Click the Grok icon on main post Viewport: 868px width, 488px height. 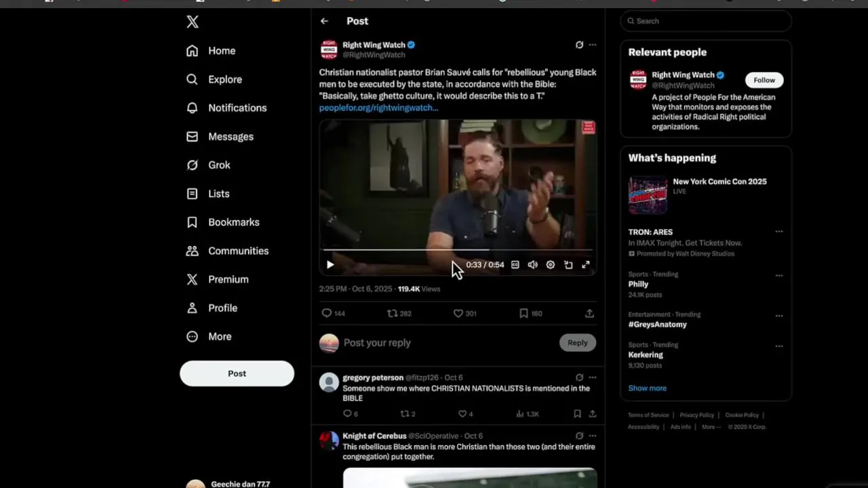click(579, 45)
